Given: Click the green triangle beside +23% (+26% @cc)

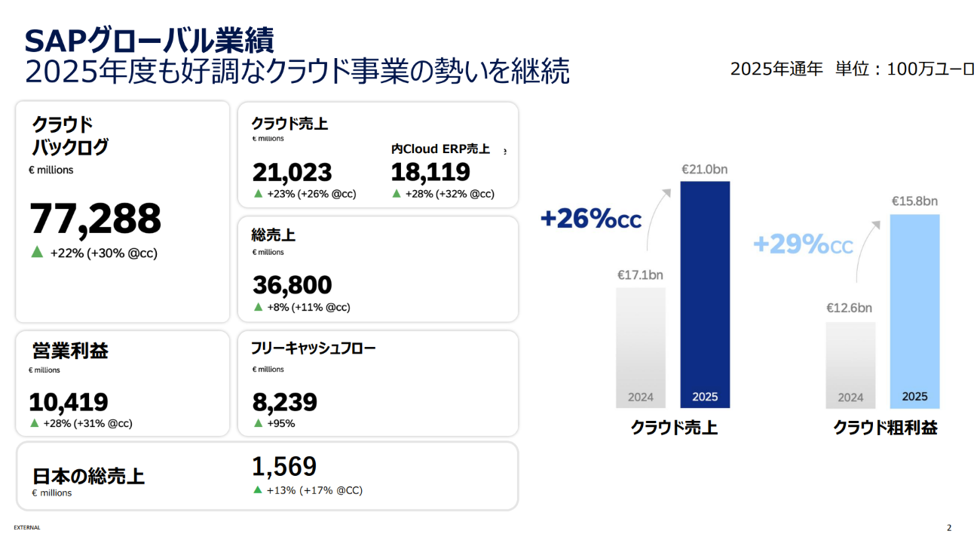Looking at the screenshot, I should click(258, 193).
